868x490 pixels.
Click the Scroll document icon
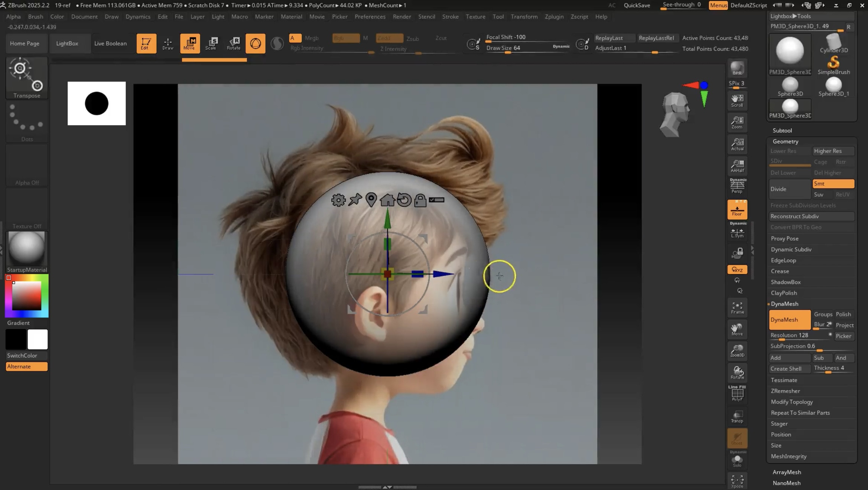click(x=737, y=100)
